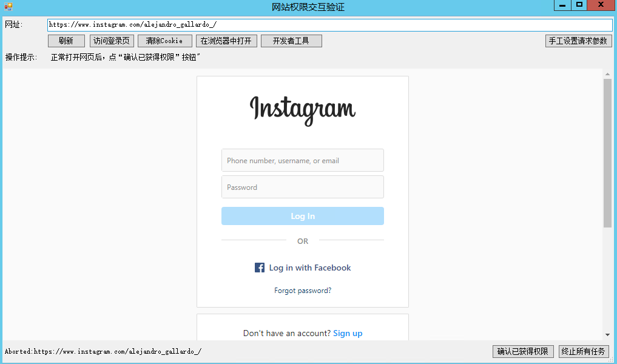Focus the 网址 URL address field
617x364 pixels.
tap(330, 25)
